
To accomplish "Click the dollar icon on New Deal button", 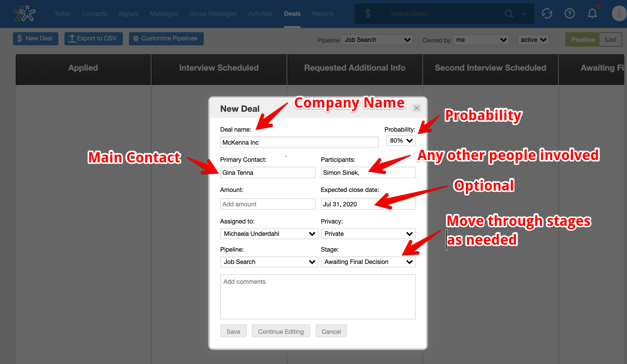I will pyautogui.click(x=20, y=38).
